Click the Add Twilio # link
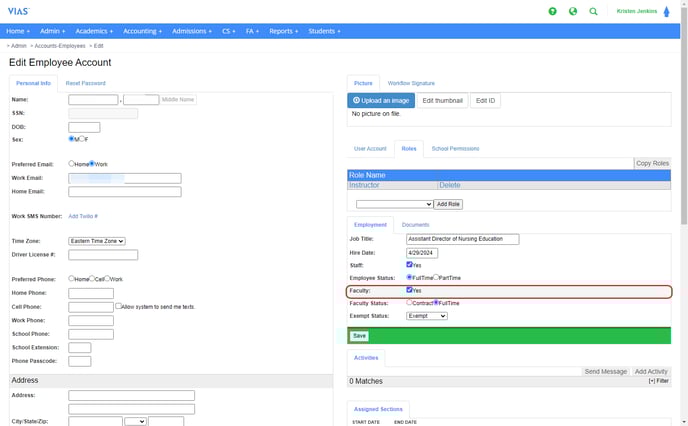 83,216
